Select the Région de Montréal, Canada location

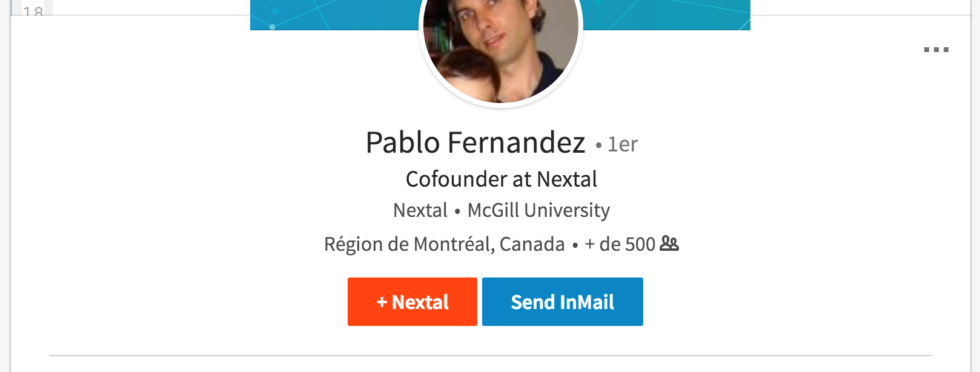coord(444,243)
